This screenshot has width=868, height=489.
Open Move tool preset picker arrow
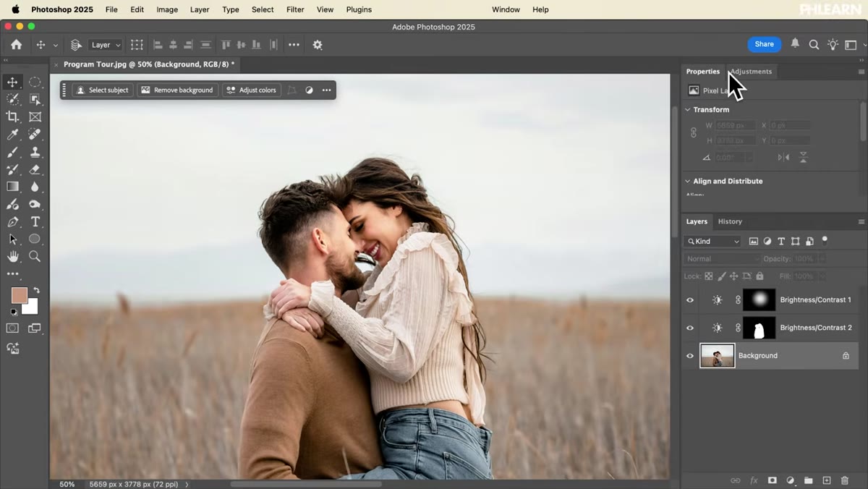(55, 45)
